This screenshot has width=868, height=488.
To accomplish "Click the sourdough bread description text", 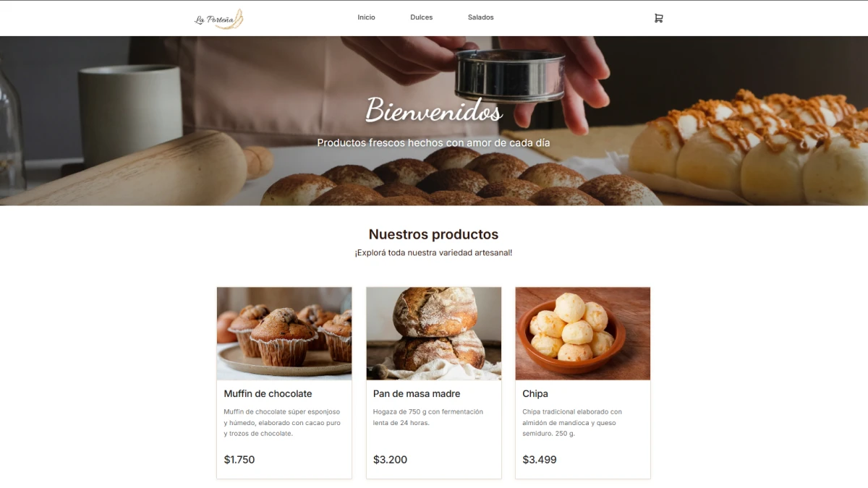I will pyautogui.click(x=428, y=417).
